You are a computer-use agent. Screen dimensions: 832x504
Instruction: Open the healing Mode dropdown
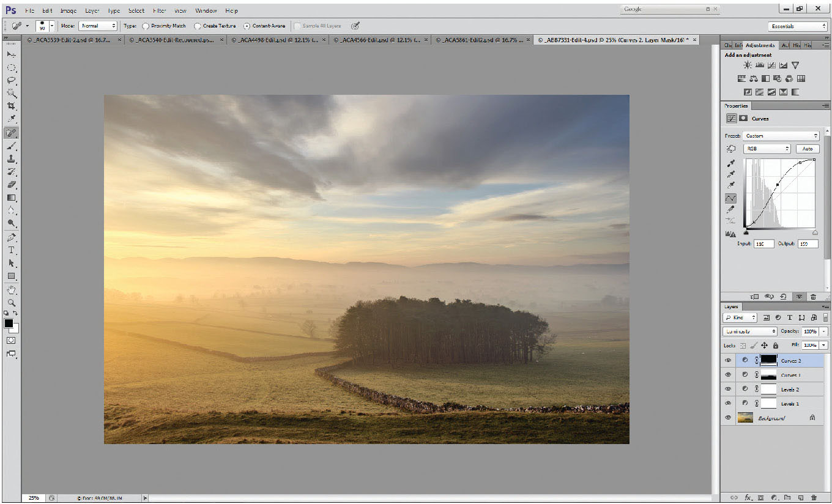click(98, 26)
